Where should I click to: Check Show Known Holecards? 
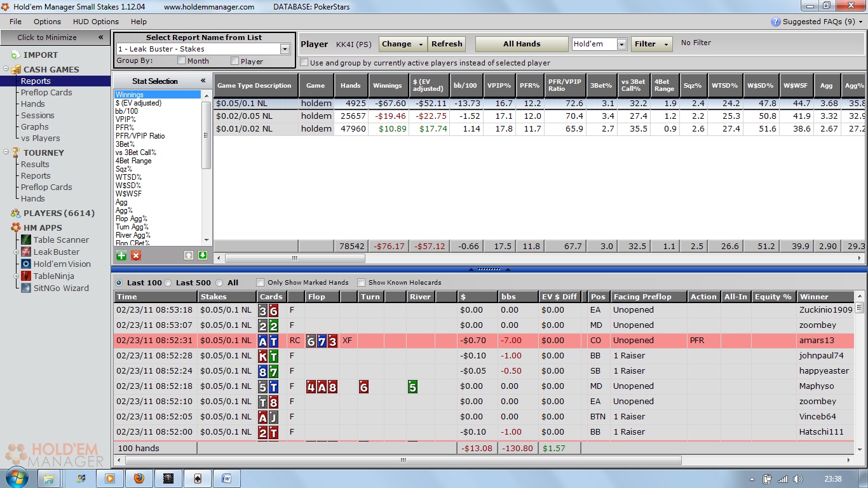pos(361,283)
